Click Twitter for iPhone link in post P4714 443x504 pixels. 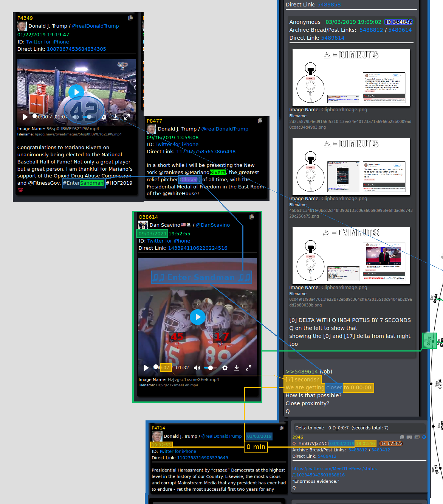pyautogui.click(x=178, y=451)
